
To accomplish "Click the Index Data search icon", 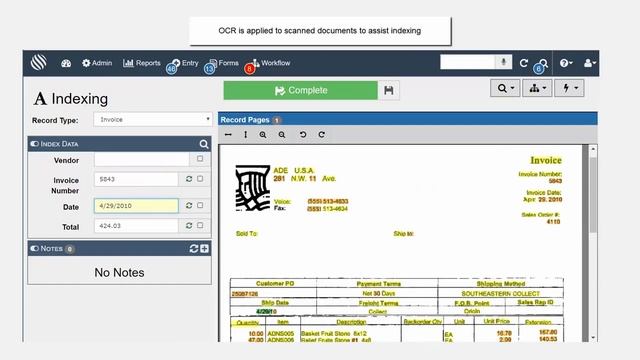I will [204, 144].
